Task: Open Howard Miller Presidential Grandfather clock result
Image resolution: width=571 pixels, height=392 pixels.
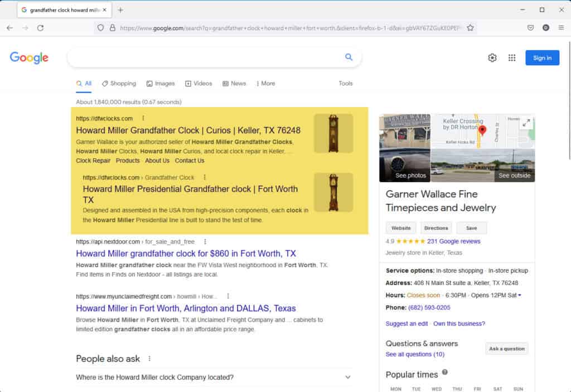Action: click(x=191, y=194)
